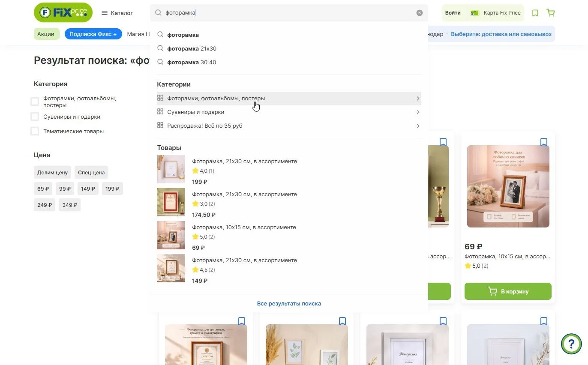The height and width of the screenshot is (365, 588).
Task: Toggle the Делим цену price filter
Action: click(x=52, y=172)
